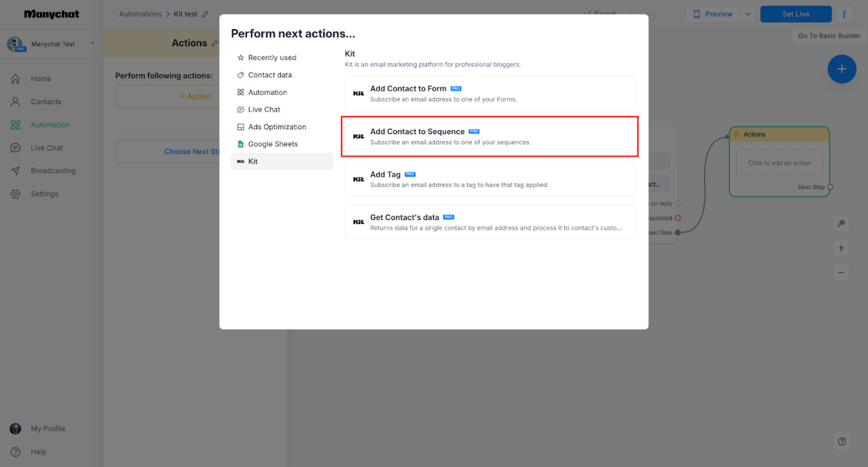Image resolution: width=868 pixels, height=467 pixels.
Task: Select the Ads Optimization icon in the modal
Action: pyautogui.click(x=241, y=127)
